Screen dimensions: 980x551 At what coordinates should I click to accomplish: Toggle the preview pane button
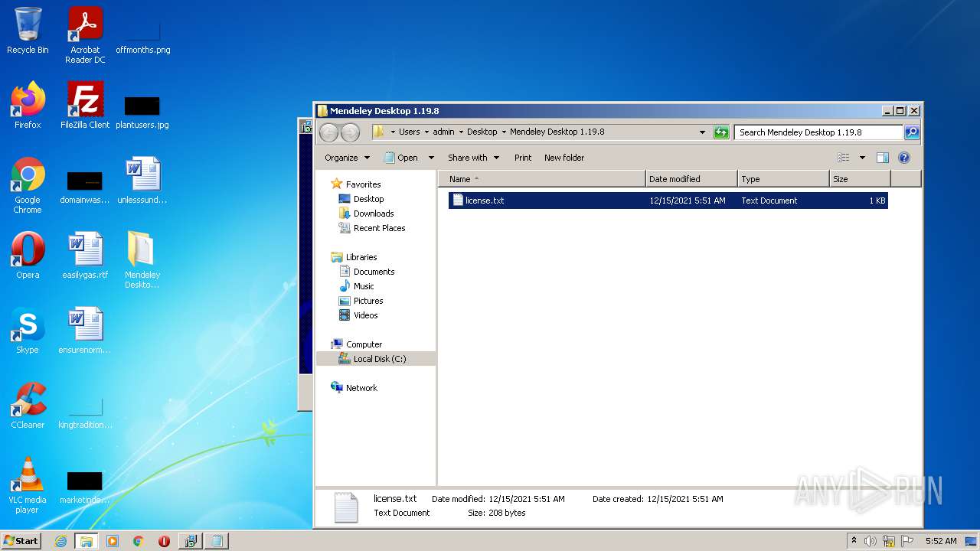882,158
